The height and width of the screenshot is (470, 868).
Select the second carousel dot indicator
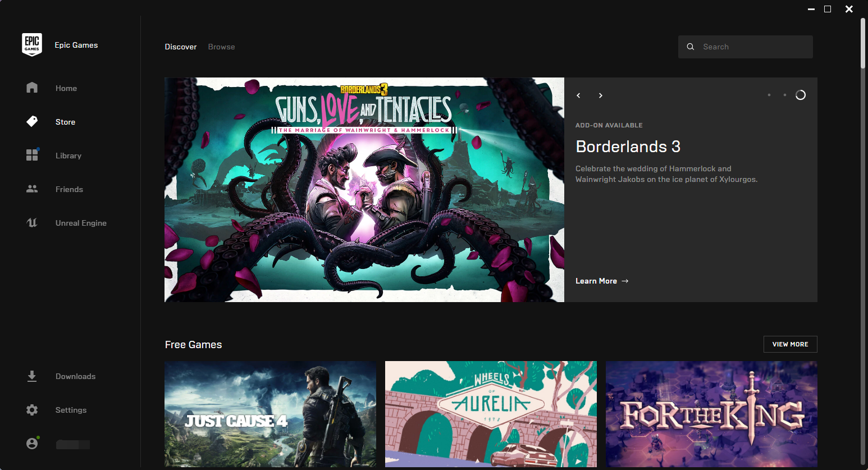click(x=784, y=95)
